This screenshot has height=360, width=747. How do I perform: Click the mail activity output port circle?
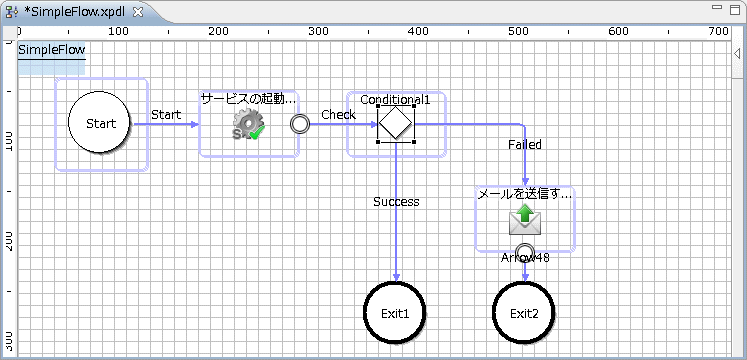click(x=525, y=250)
